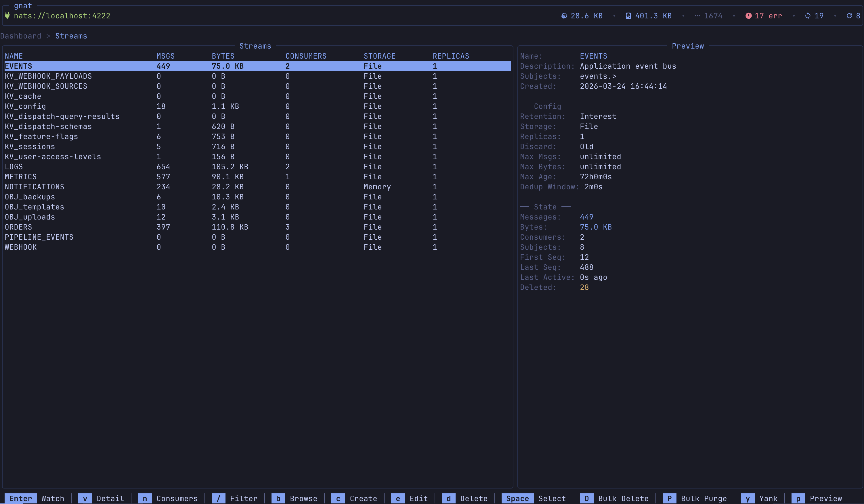Collapse the Config section in the Preview panel
The image size is (864, 504).
click(547, 106)
